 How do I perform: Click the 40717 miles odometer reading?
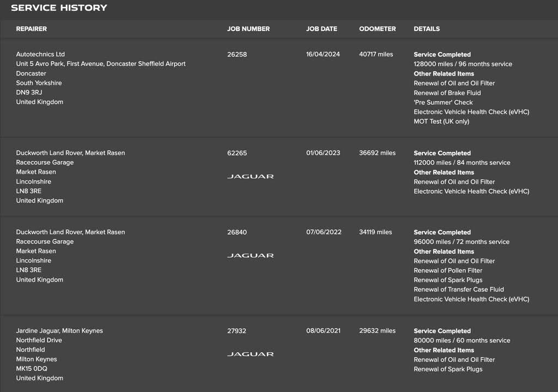point(376,54)
